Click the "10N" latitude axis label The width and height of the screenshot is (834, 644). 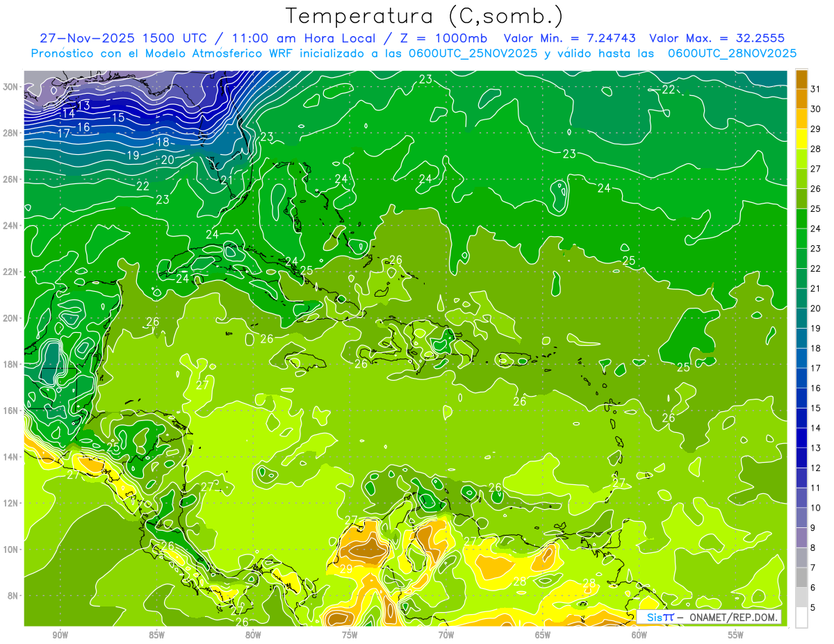[12, 549]
